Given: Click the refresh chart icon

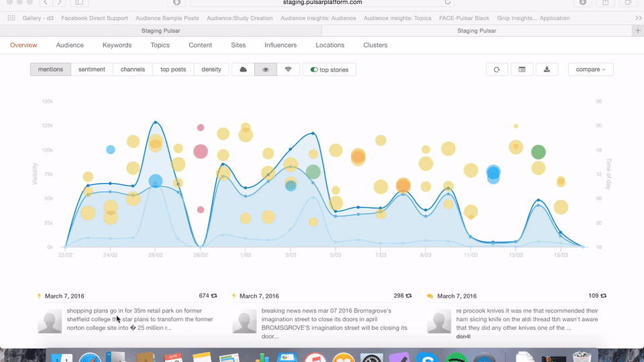Looking at the screenshot, I should point(496,70).
